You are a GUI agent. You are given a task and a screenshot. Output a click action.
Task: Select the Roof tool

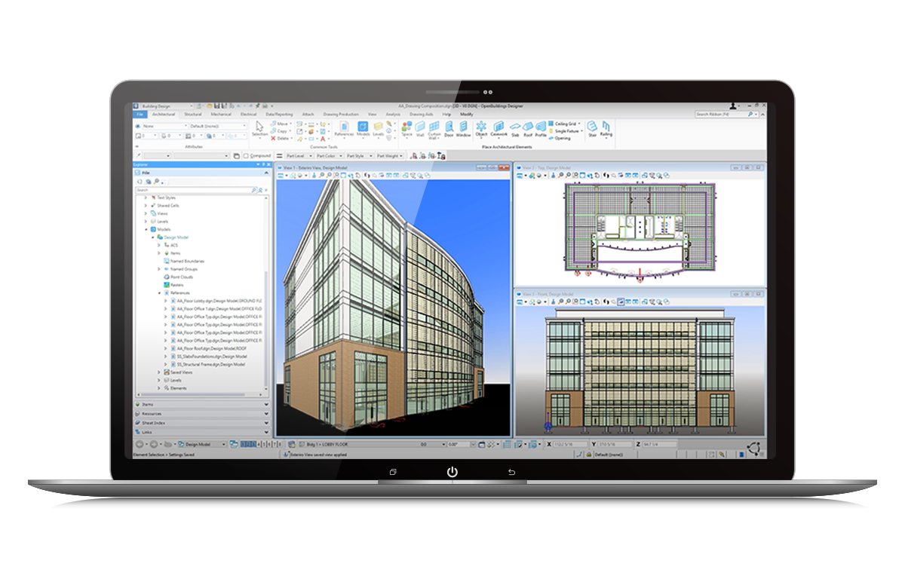pyautogui.click(x=528, y=128)
